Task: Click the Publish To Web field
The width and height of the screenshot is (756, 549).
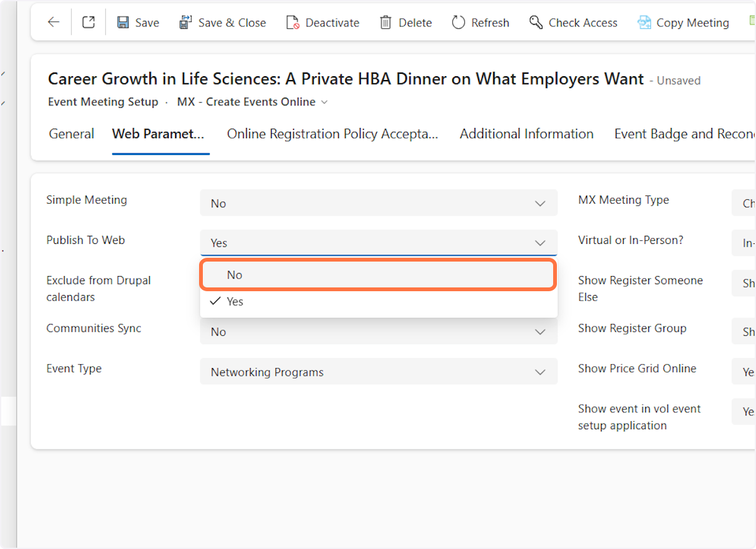Action: pos(377,243)
